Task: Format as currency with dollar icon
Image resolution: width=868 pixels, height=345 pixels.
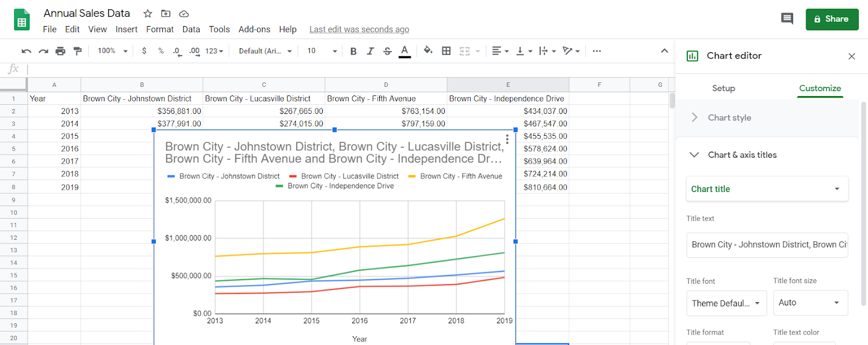Action: [144, 50]
